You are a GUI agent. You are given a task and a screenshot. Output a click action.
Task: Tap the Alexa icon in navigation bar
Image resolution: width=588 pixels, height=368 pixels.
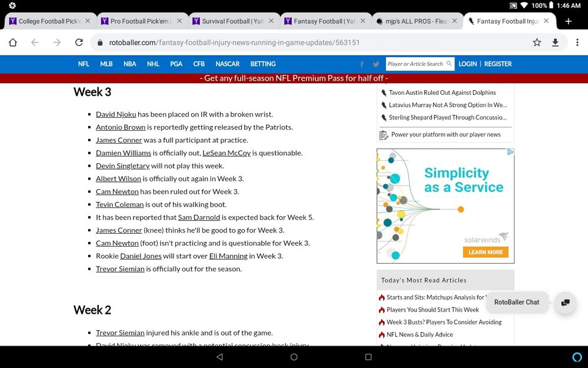click(577, 357)
